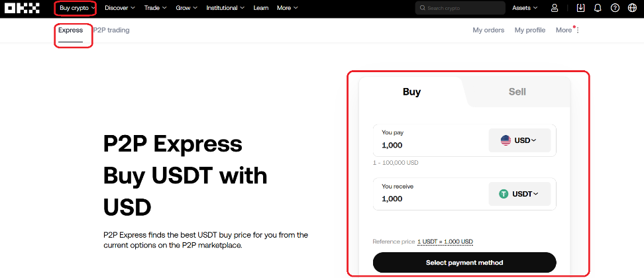Click Select payment method button

(x=464, y=262)
